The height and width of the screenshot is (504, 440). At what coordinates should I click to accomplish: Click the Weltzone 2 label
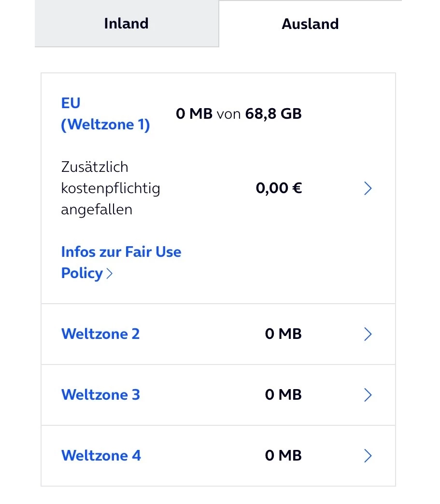tap(100, 334)
